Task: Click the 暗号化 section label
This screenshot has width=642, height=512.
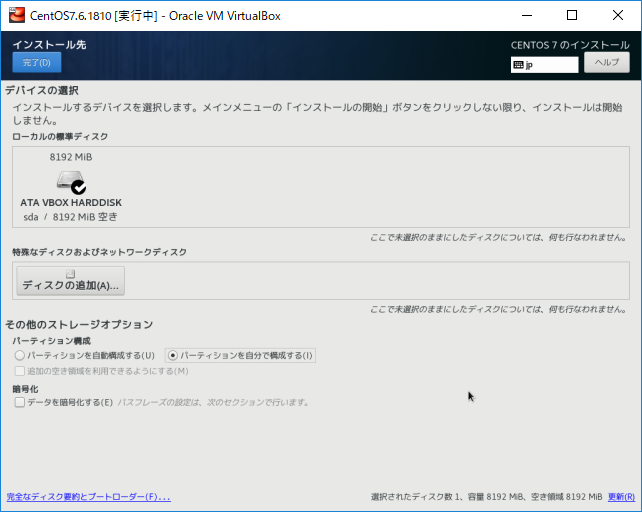Action: pyautogui.click(x=25, y=389)
